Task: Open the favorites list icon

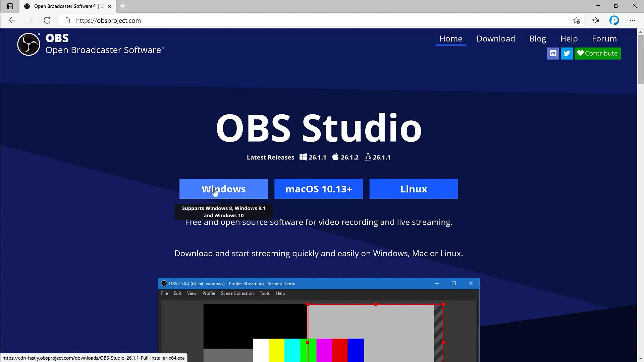Action: tap(596, 20)
